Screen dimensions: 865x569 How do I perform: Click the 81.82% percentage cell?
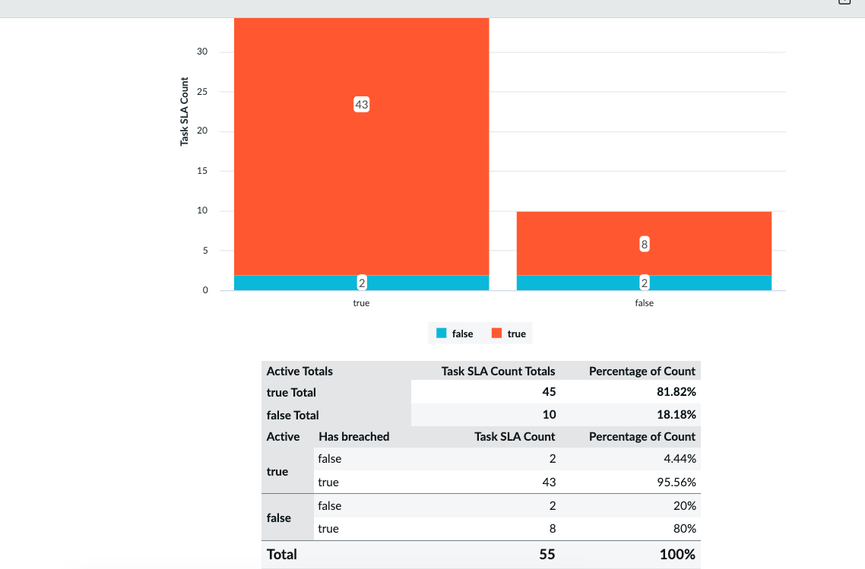676,392
